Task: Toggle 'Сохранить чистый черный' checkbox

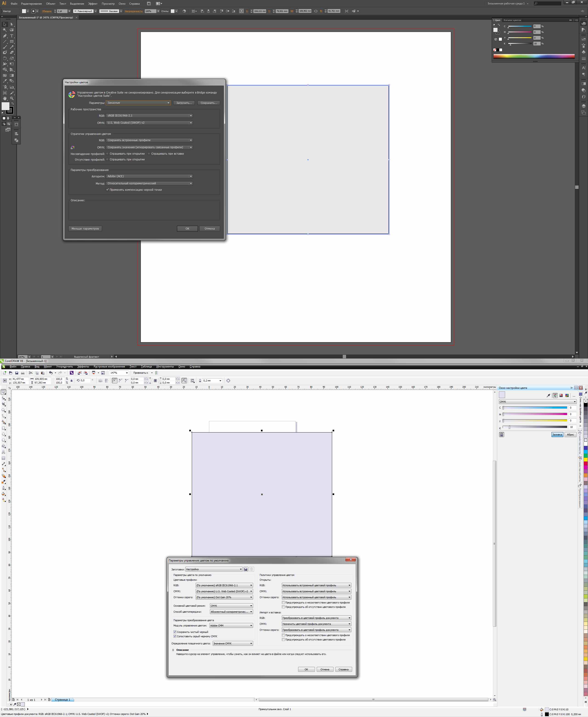Action: [175, 632]
